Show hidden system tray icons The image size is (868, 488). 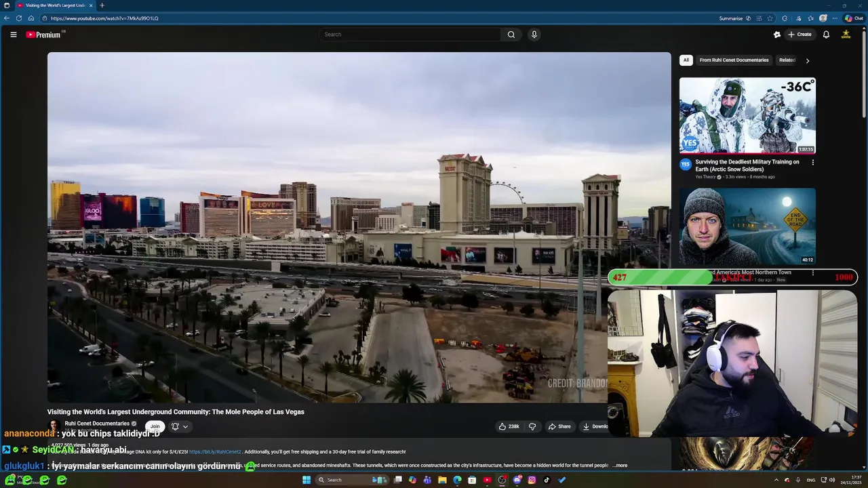click(776, 480)
